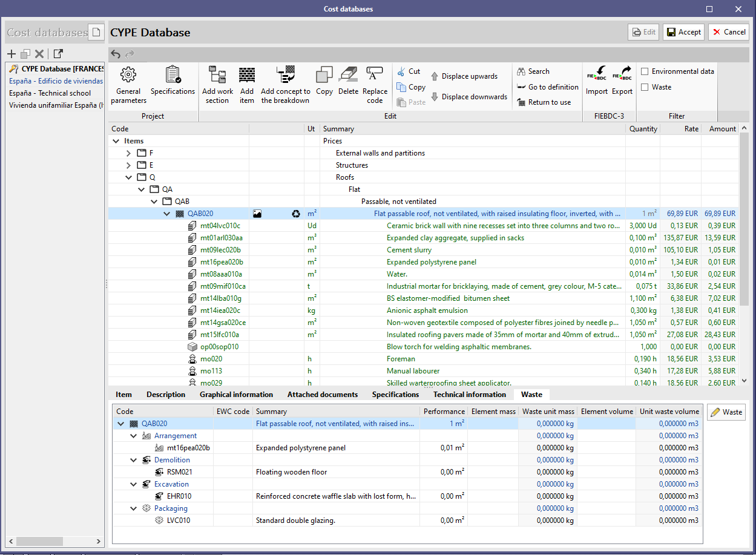
Task: Click the large Copy icon beside Delete
Action: click(x=324, y=80)
